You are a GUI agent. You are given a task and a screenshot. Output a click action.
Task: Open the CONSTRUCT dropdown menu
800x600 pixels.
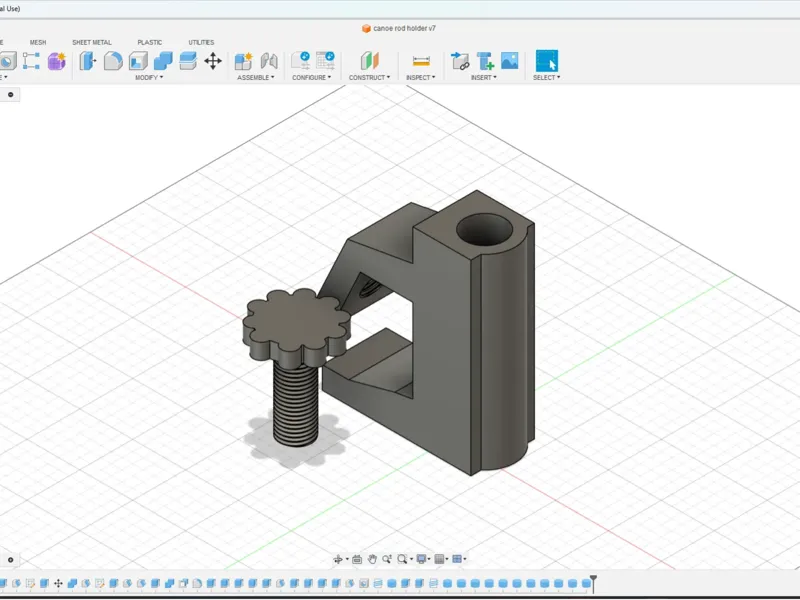coord(369,78)
